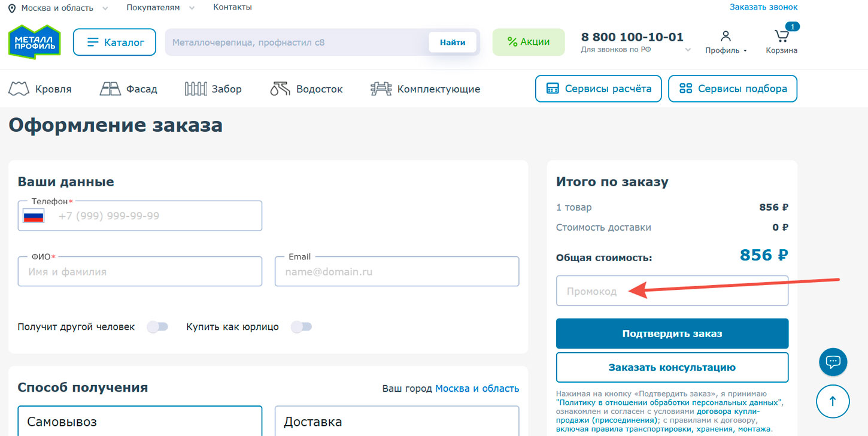Image resolution: width=868 pixels, height=436 pixels.
Task: Click the Фасад facade icon
Action: [110, 89]
